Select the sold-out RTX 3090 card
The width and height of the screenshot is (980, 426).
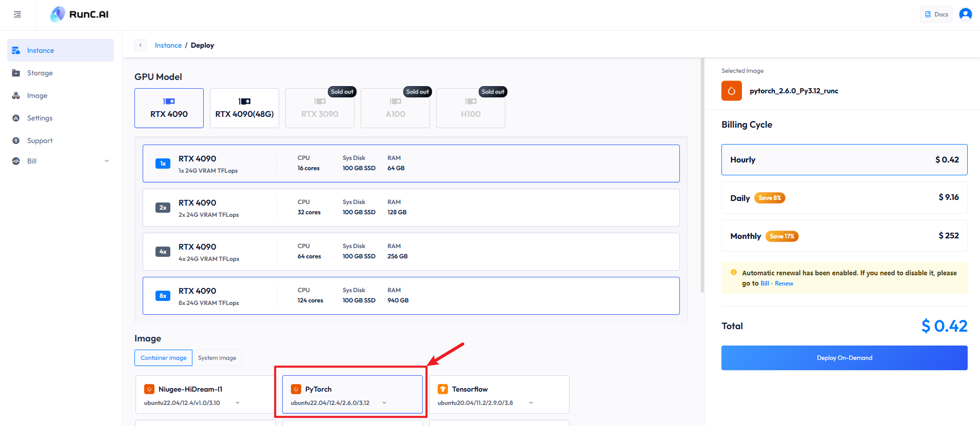click(x=320, y=108)
